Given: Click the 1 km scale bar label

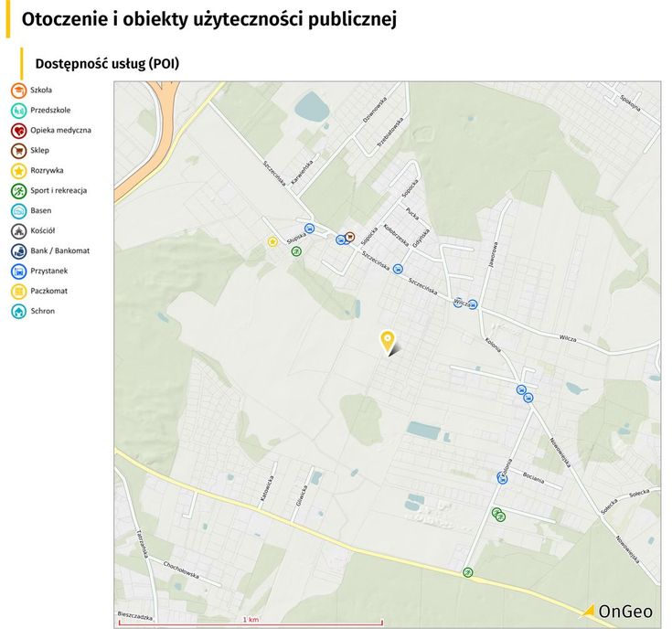Looking at the screenshot, I should [x=251, y=620].
